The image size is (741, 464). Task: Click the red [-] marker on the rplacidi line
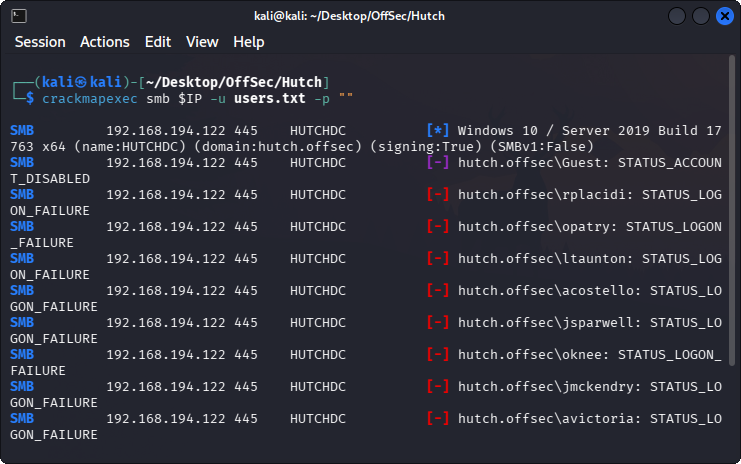[438, 195]
